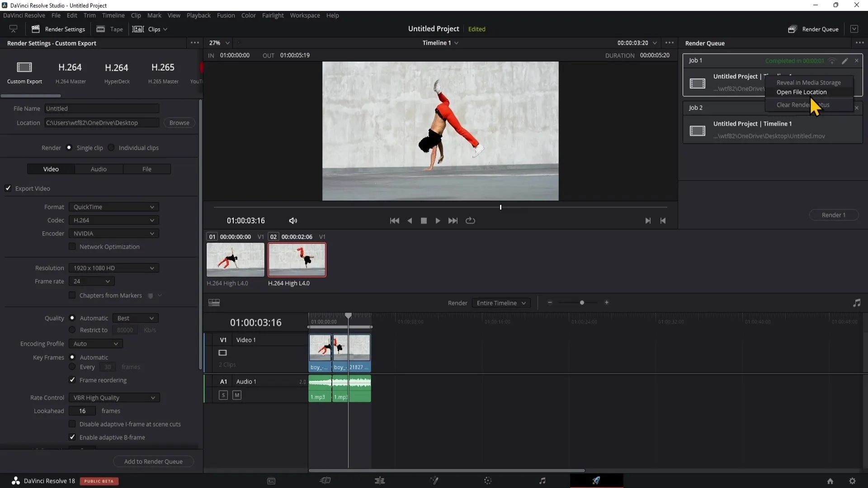The image size is (868, 488).
Task: Click the Color page icon
Action: (x=488, y=481)
